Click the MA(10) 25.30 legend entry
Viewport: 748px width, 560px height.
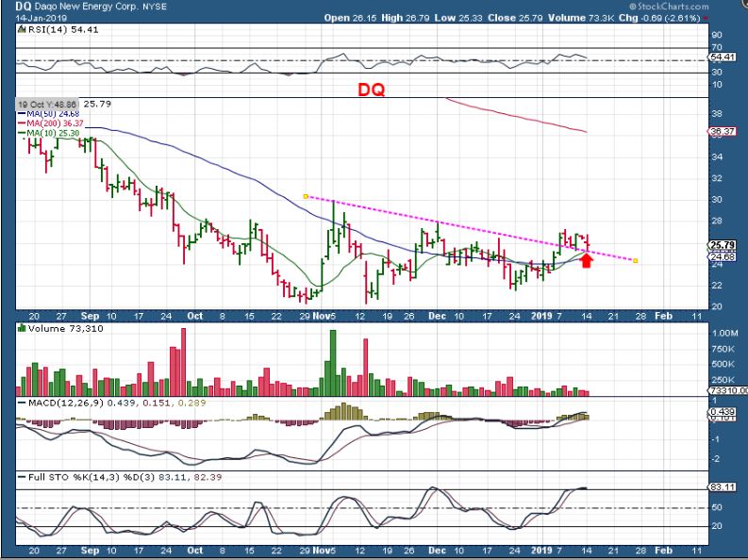point(48,133)
